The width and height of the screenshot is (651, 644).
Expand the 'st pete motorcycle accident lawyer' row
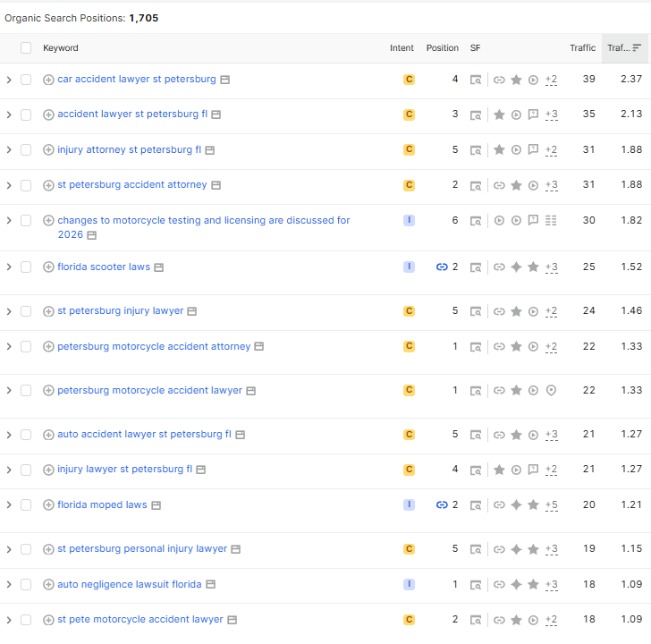(x=9, y=620)
